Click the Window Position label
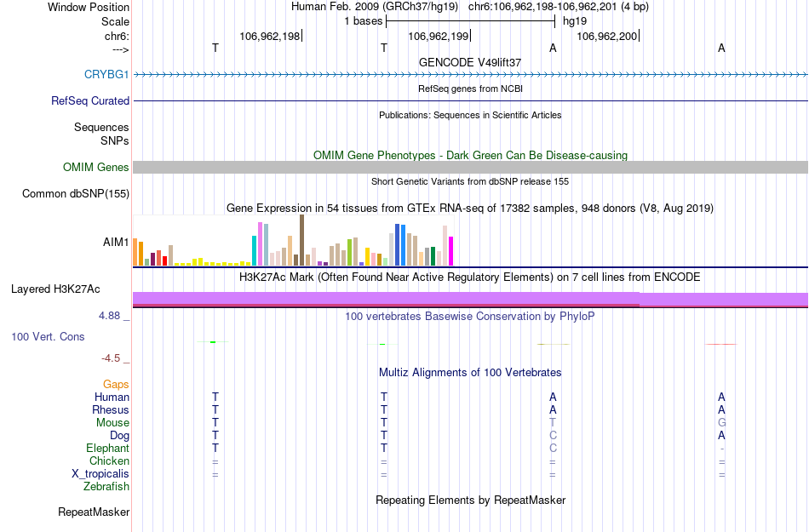This screenshot has width=809, height=532. click(89, 7)
